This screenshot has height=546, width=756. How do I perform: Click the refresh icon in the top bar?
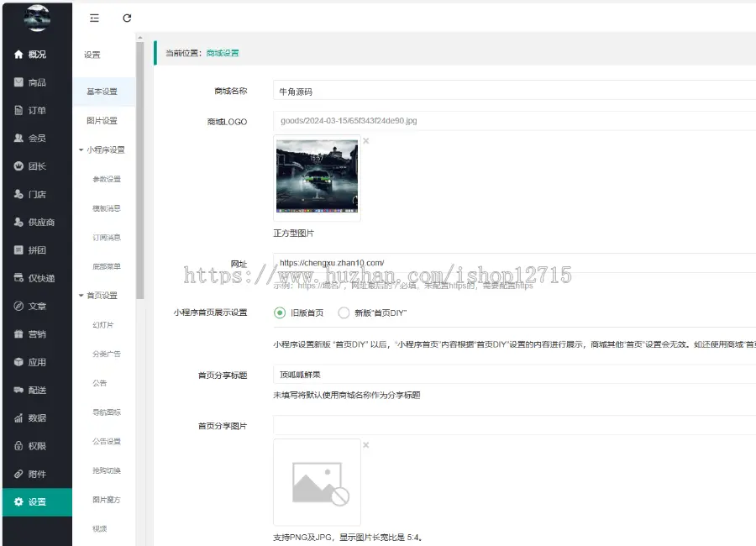127,18
